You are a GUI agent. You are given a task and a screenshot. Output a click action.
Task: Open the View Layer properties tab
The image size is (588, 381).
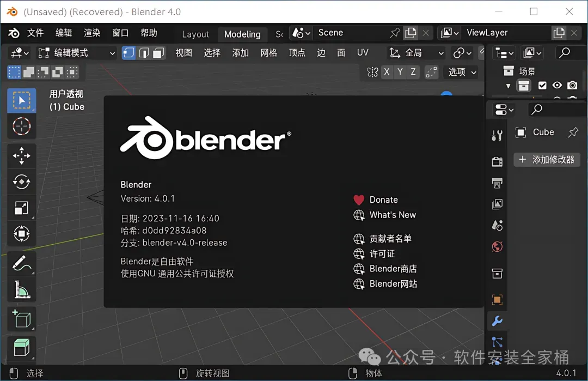(497, 204)
